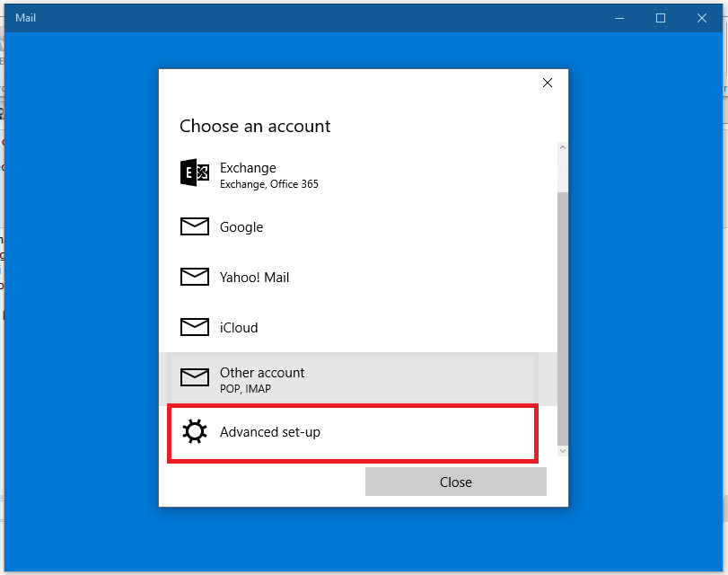Select Google as account type
Image resolution: width=728 pixels, height=575 pixels.
[x=241, y=226]
